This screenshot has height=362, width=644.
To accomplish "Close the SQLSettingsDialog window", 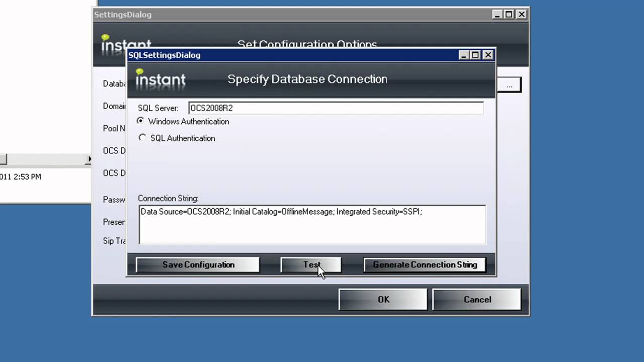I will (x=488, y=55).
